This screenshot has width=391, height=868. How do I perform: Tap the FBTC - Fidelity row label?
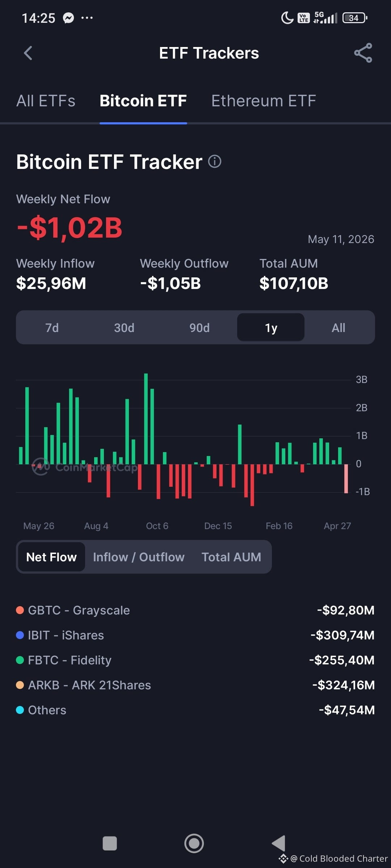(70, 660)
